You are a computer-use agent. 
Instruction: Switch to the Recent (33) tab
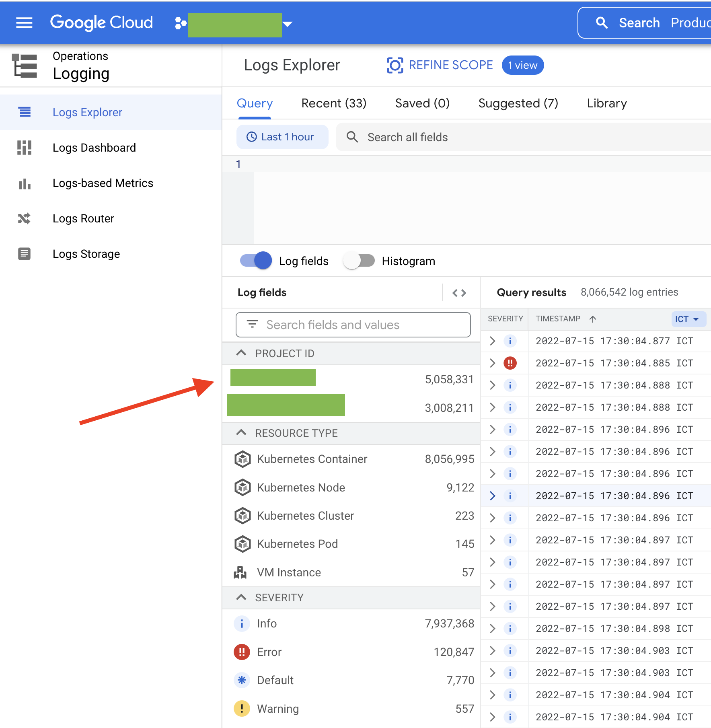click(x=334, y=103)
